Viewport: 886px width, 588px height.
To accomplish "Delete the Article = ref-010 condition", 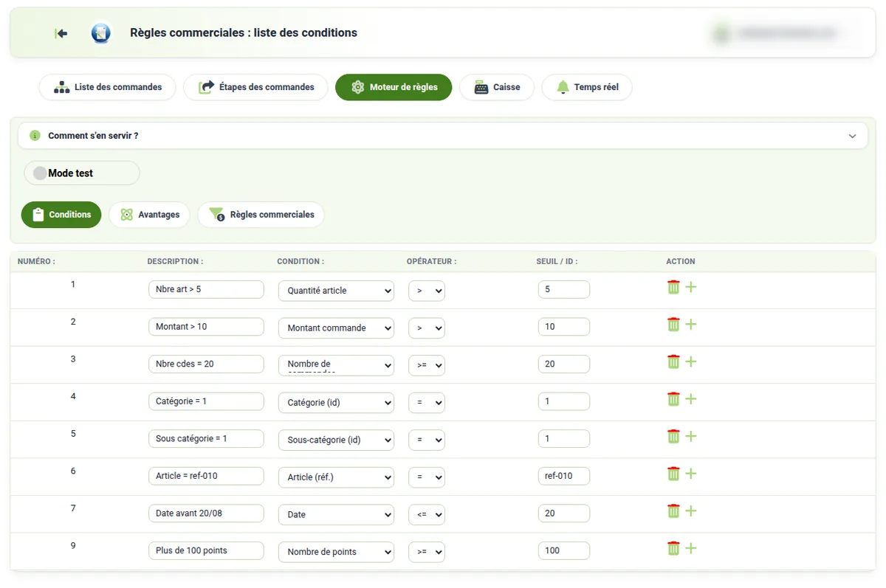I will (673, 474).
